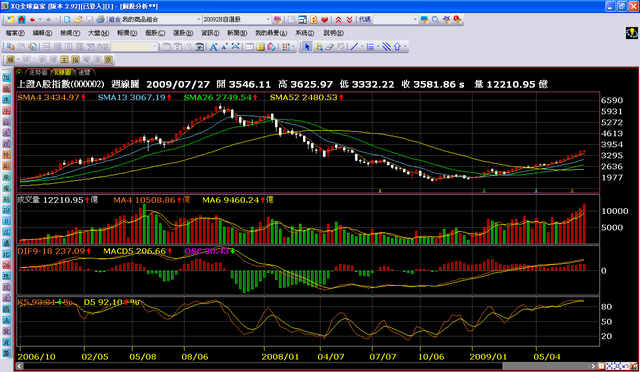Click the red heart favorites icon

point(324,19)
